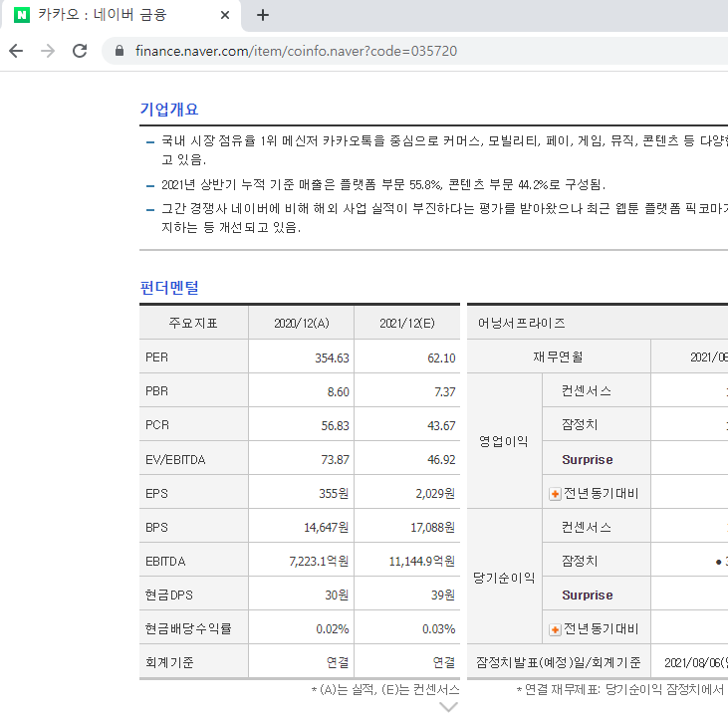The image size is (728, 716).
Task: Click 영업이익 Surprise row label
Action: click(x=588, y=460)
